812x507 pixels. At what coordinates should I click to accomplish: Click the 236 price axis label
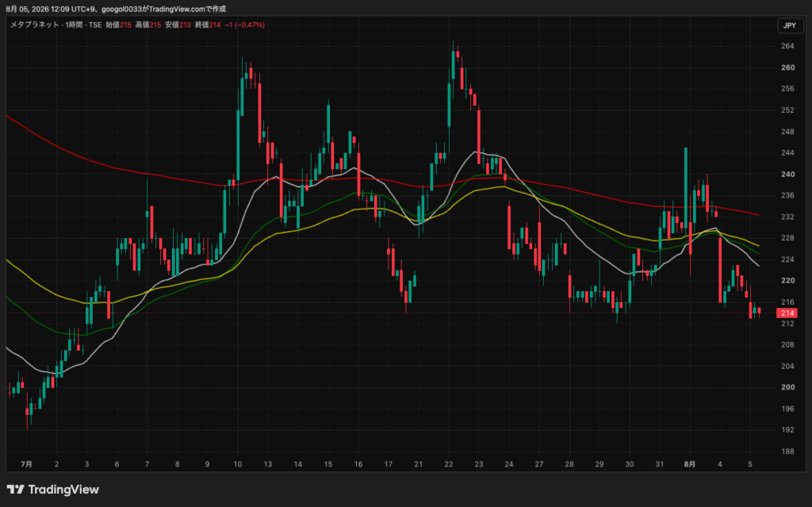pyautogui.click(x=787, y=195)
